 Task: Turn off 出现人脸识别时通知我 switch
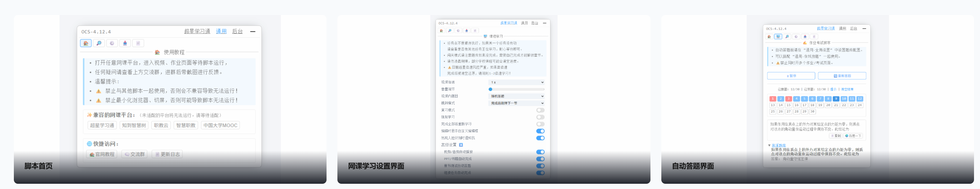coord(540,138)
